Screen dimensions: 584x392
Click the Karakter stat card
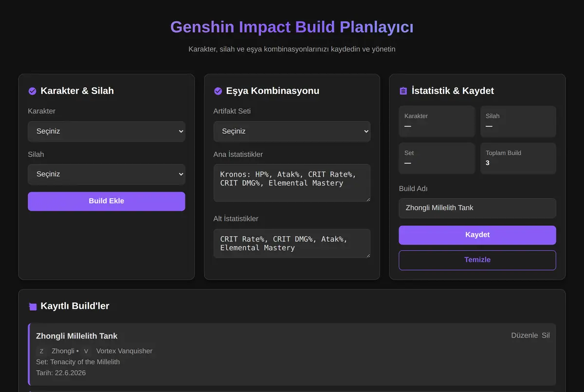[x=437, y=122]
